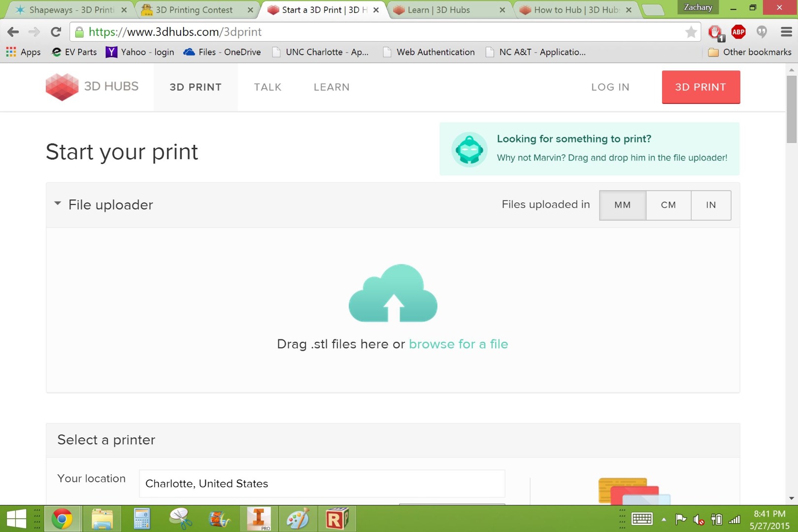Image resolution: width=798 pixels, height=532 pixels.
Task: Click the browser forward arrow
Action: [34, 32]
